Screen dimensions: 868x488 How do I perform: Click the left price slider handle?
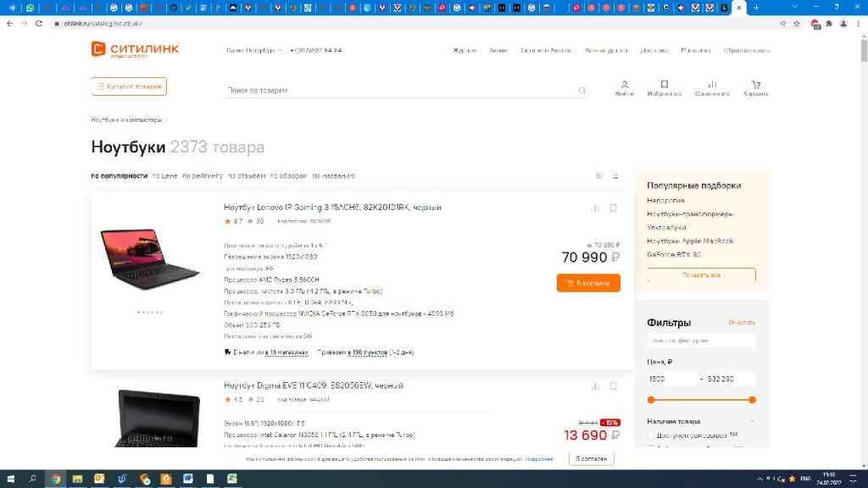pos(651,400)
